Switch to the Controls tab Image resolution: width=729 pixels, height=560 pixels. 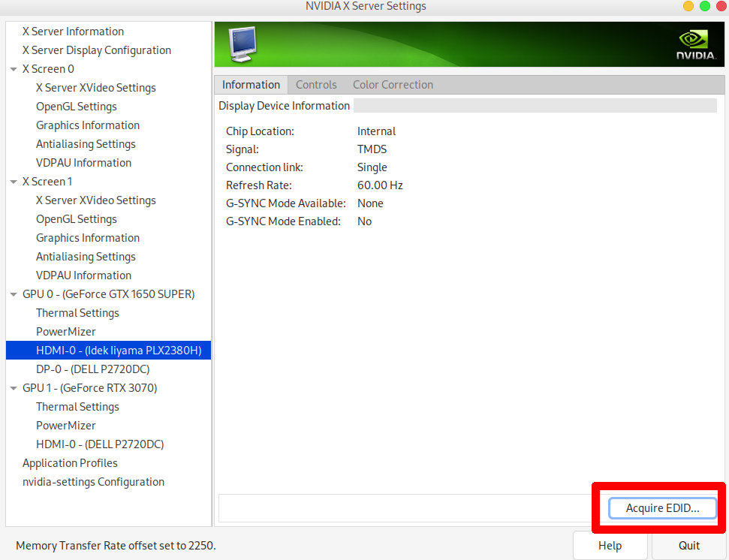316,85
